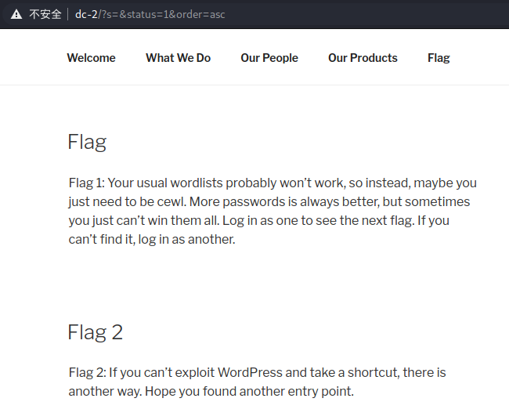
Task: Click the text 'log in as another'
Action: (x=186, y=240)
